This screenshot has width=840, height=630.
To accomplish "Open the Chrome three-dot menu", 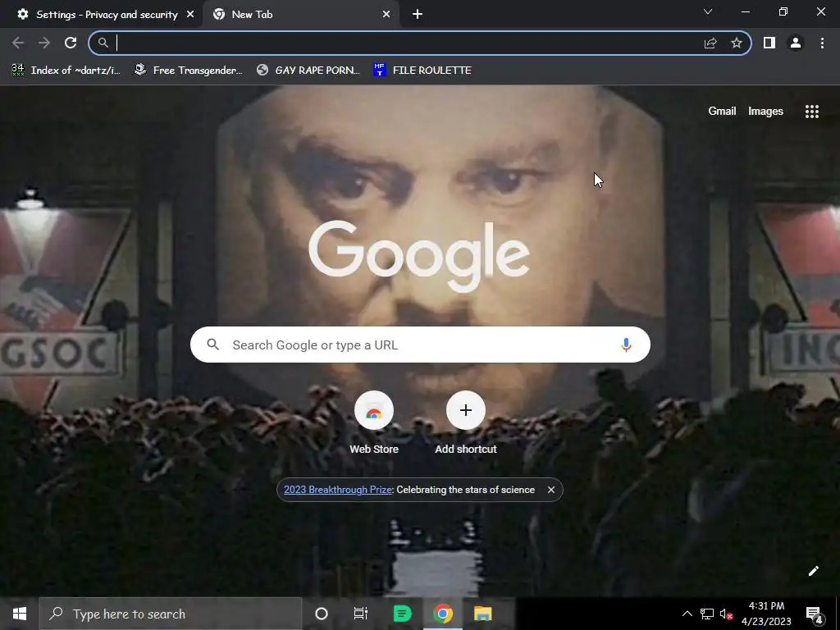I will coord(822,43).
